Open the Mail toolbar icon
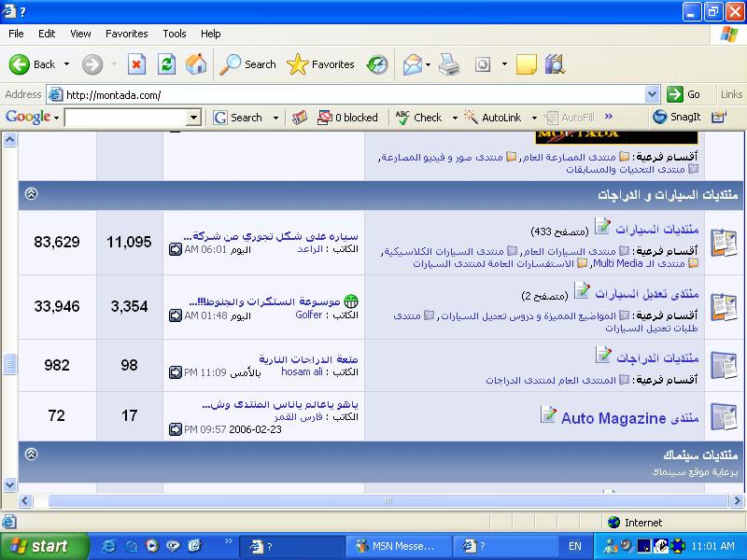Screen dimensions: 747x560 (x=412, y=64)
